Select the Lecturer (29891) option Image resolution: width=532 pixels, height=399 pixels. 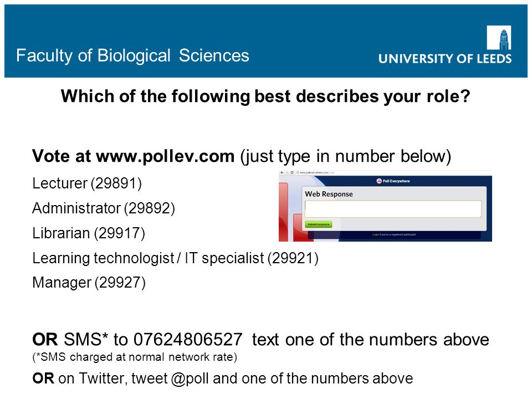[x=87, y=183]
